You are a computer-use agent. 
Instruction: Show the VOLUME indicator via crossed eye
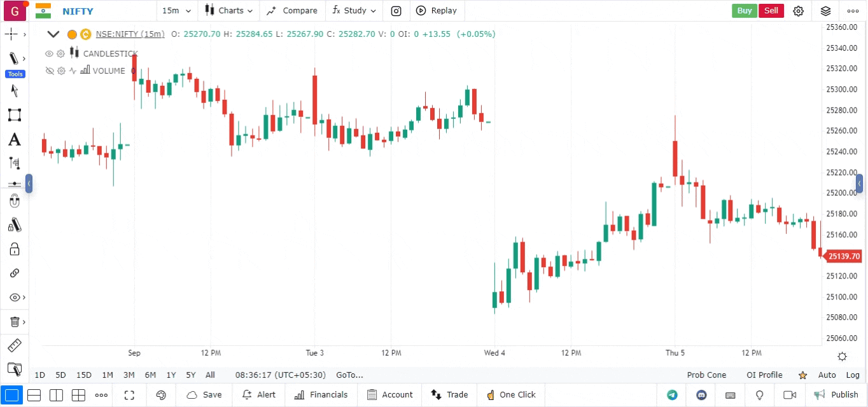[x=50, y=71]
